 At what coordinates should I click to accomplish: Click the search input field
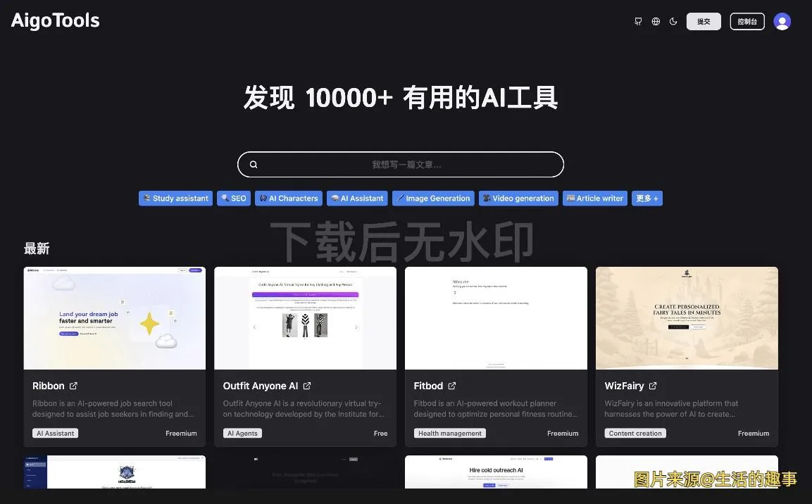(x=400, y=164)
